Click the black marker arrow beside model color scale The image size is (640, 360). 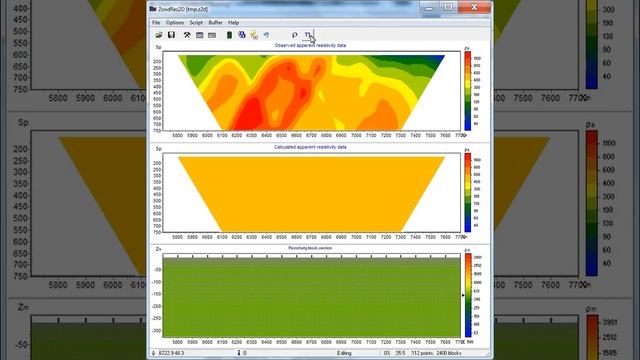[463, 295]
